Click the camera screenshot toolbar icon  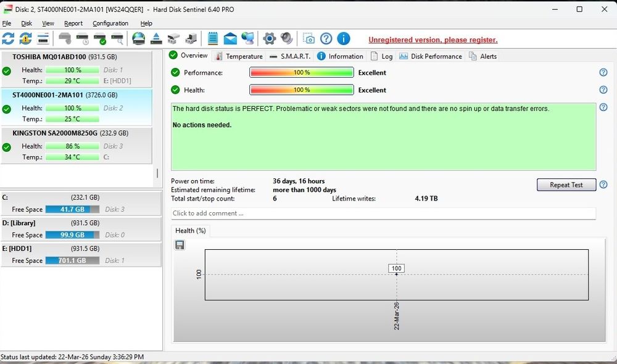[x=308, y=39]
